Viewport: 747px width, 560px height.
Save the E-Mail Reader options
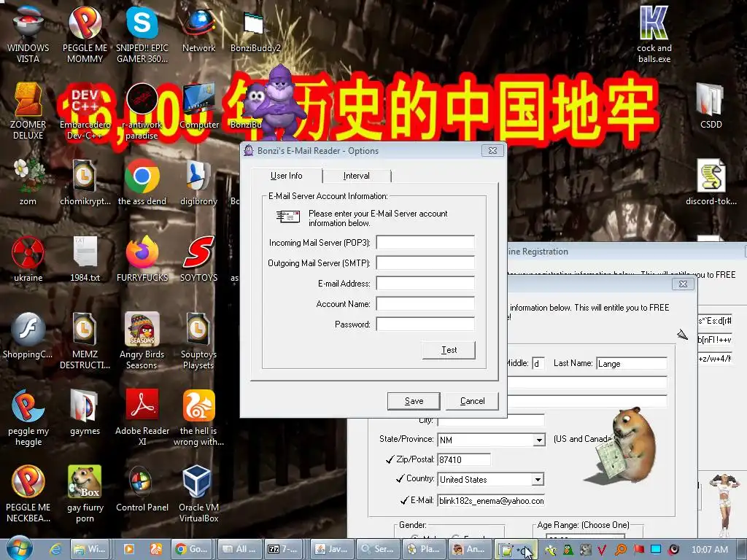[x=414, y=401]
